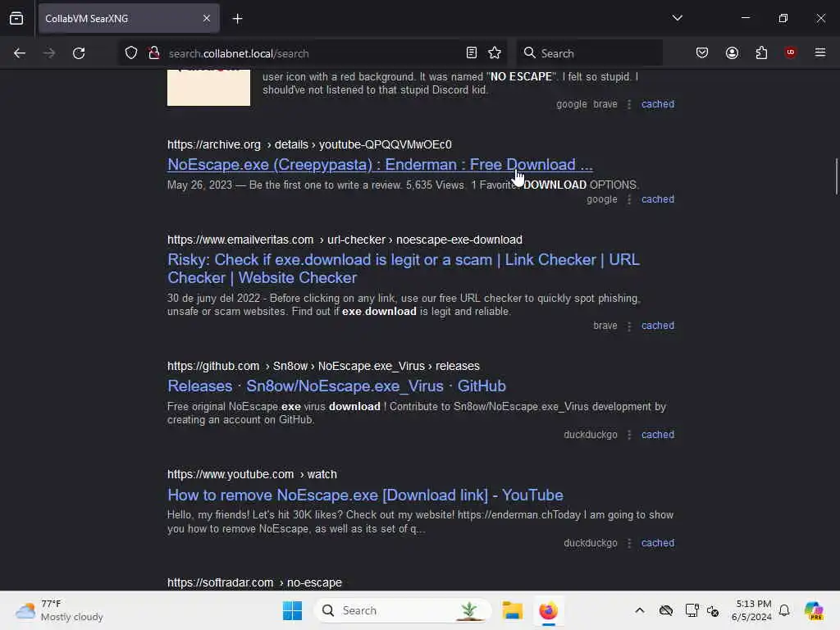Open Save to Pocket icon
This screenshot has height=630, width=840.
[702, 52]
